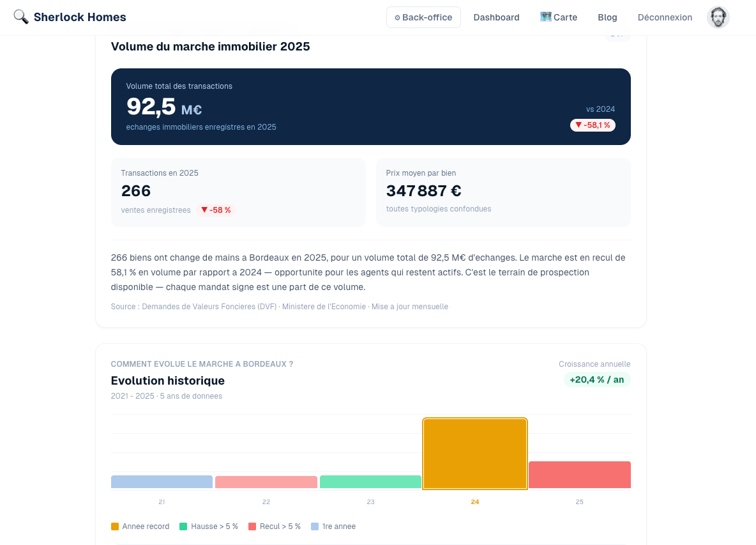Open the Back-office page
Viewport: 756px width, 545px height.
pyautogui.click(x=423, y=17)
